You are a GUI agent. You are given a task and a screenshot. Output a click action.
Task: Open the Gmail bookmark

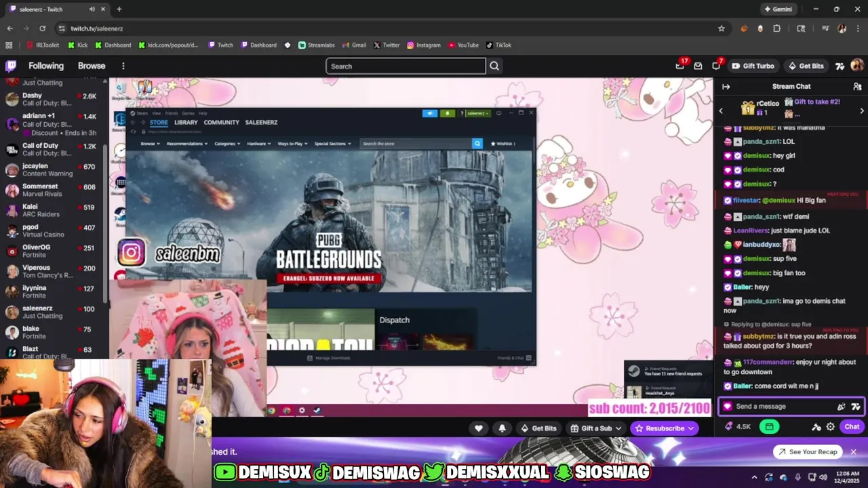tap(354, 45)
